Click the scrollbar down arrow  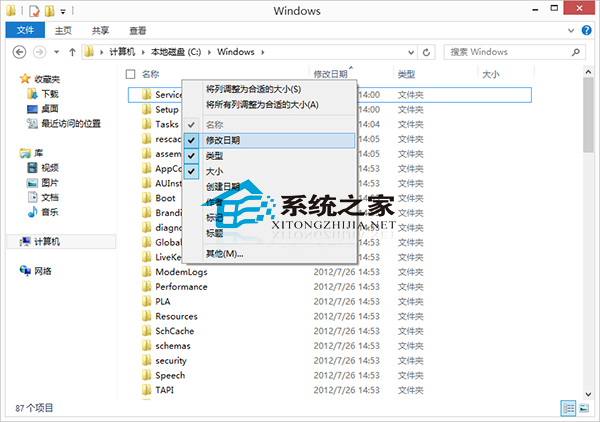588,394
